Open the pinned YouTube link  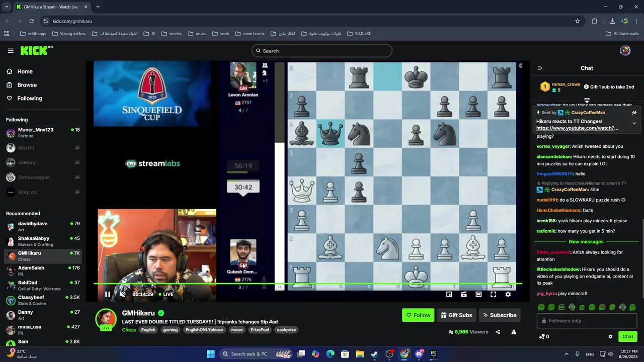coord(578,128)
